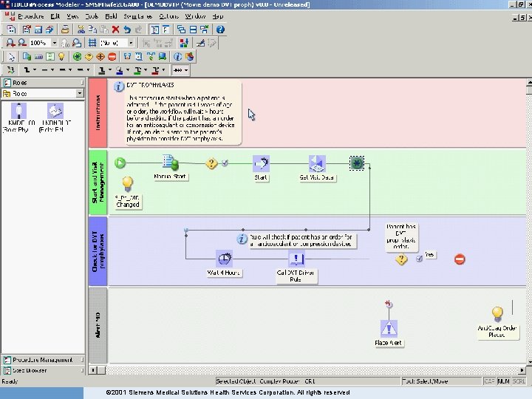Open the Code Browser panel
Image resolution: width=532 pixels, height=399 pixels.
pos(43,370)
